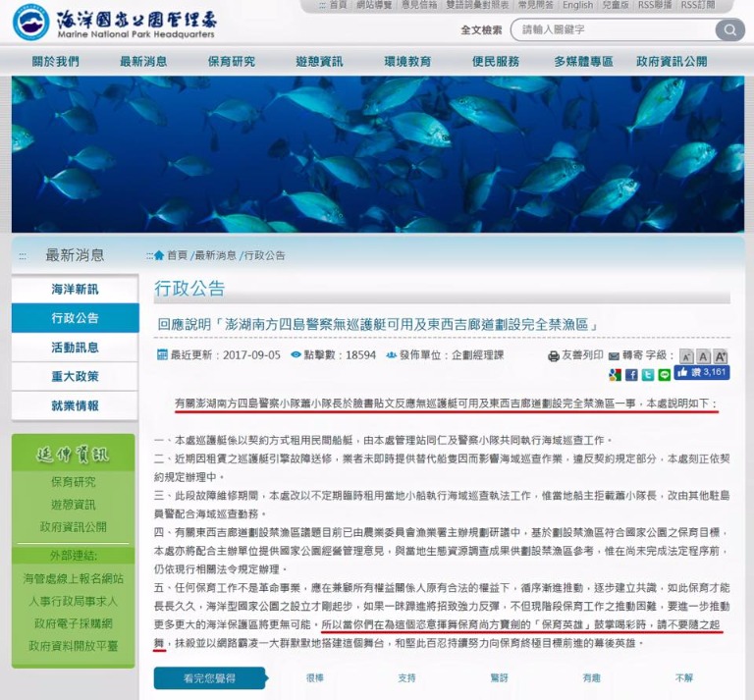Set font size to medium A

pos(704,355)
